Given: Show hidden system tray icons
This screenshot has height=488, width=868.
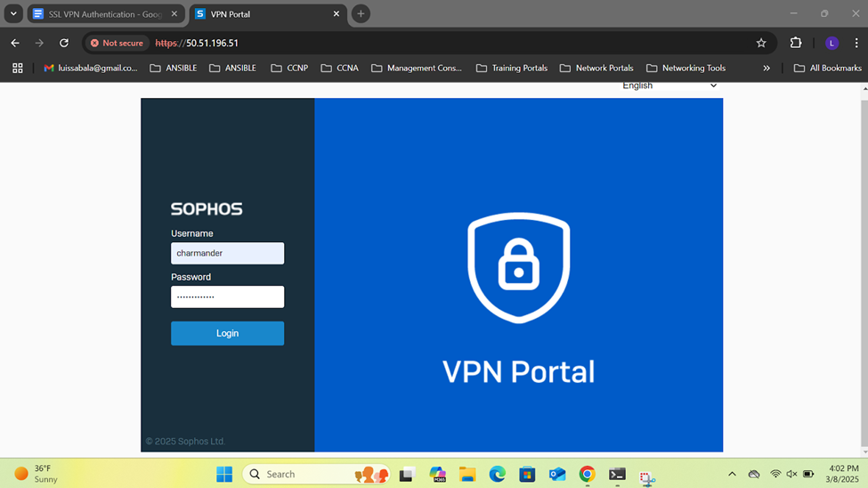Looking at the screenshot, I should [x=732, y=474].
